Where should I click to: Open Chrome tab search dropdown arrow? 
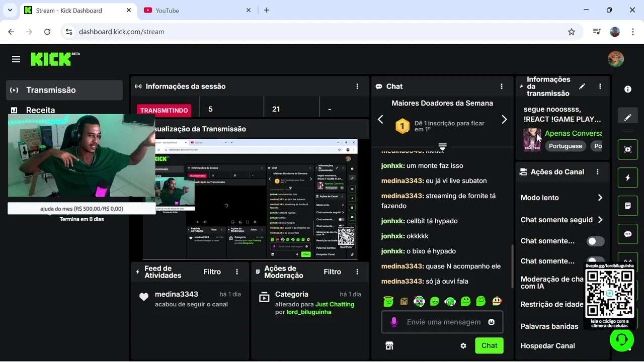[10, 10]
